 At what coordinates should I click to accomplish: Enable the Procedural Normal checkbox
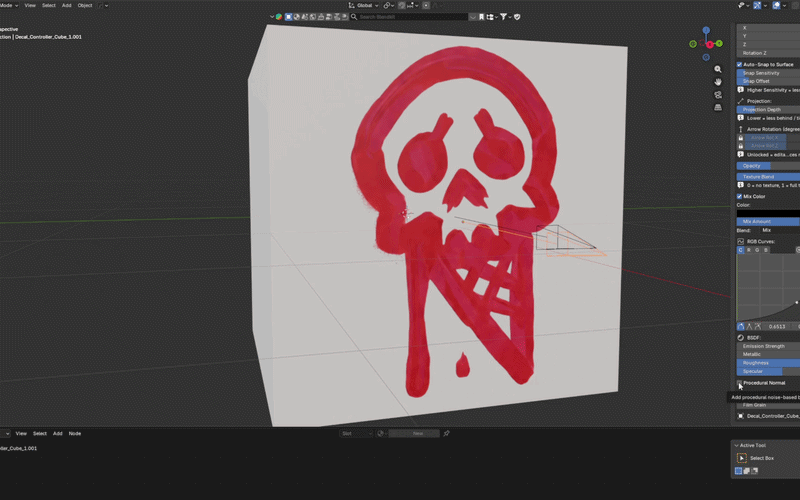pyautogui.click(x=739, y=383)
